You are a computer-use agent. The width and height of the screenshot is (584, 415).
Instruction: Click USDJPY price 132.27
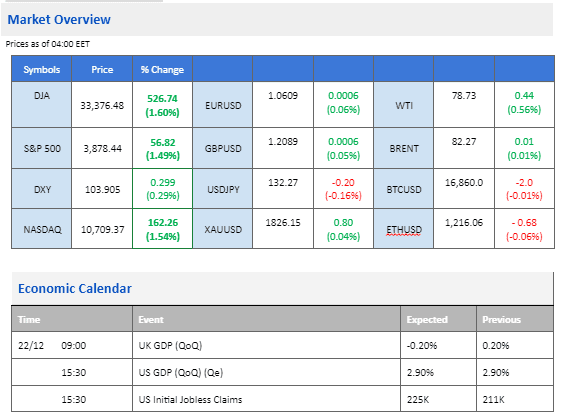pos(283,183)
